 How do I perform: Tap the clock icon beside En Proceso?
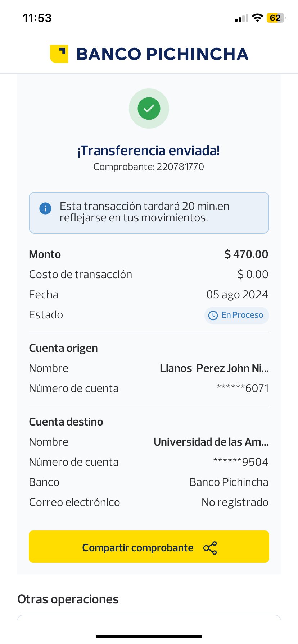click(x=213, y=316)
